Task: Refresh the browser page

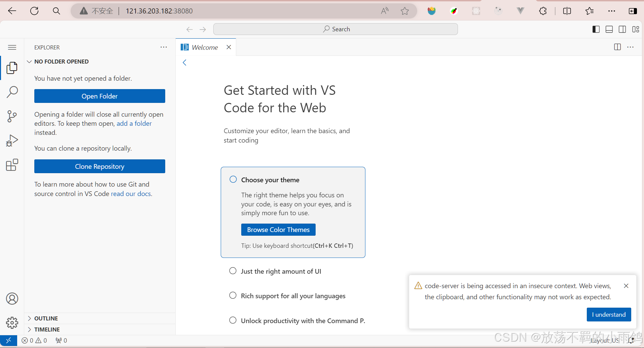Action: pos(34,11)
